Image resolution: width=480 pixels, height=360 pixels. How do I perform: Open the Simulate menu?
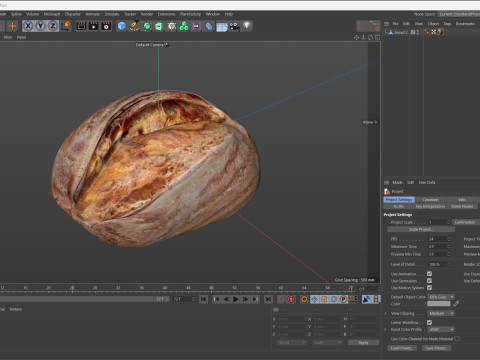[112, 14]
